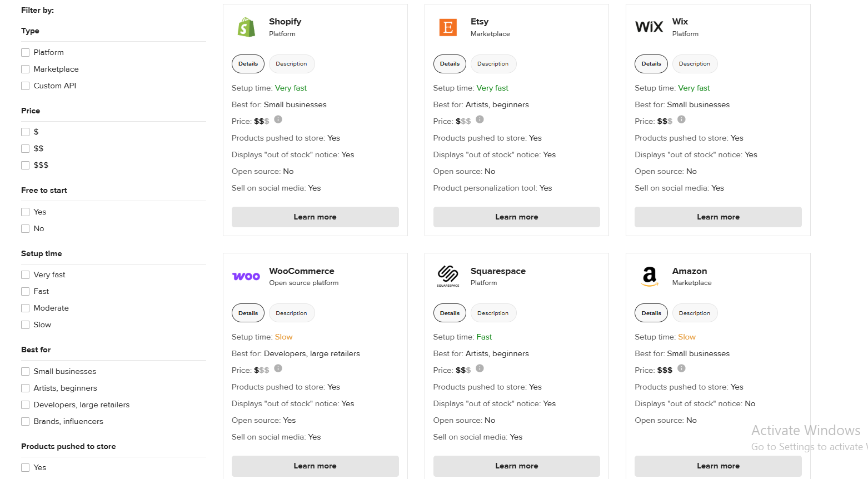Click the "Filter by:" heading
This screenshot has height=479, width=868.
37,10
